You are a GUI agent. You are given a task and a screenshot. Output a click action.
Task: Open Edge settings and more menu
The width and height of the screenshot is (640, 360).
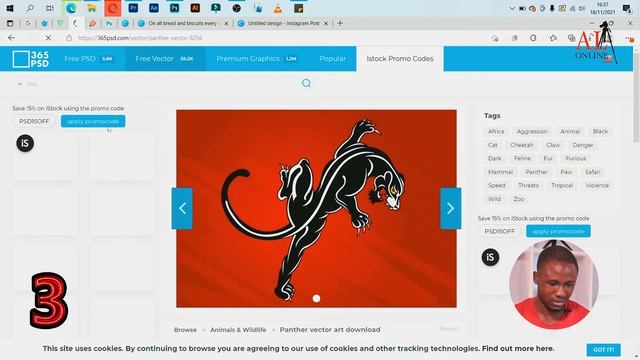point(629,38)
